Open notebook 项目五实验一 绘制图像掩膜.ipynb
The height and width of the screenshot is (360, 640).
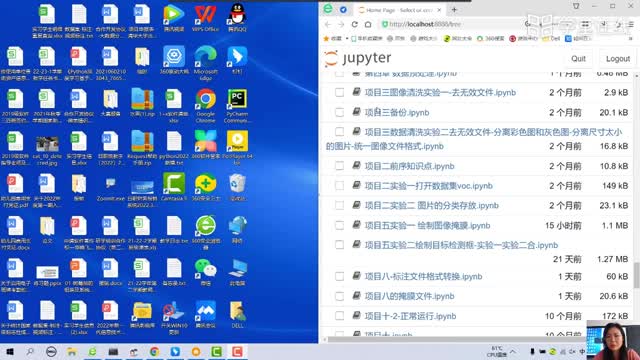(x=427, y=225)
